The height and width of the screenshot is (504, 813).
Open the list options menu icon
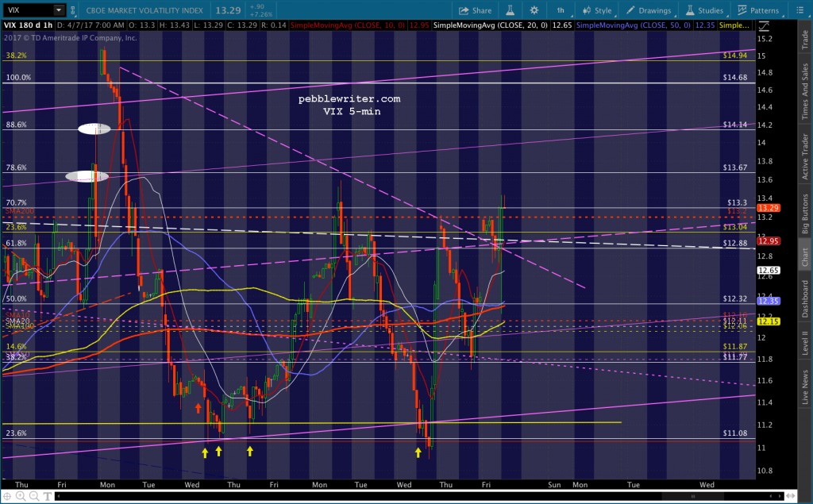click(800, 10)
